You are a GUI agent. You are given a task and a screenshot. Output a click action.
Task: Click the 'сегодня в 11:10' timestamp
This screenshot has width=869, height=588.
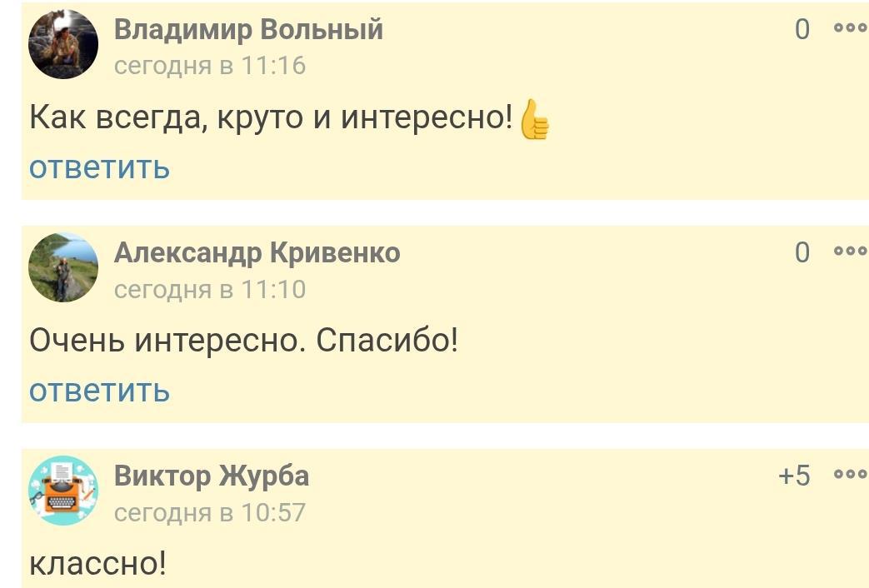pos(209,289)
